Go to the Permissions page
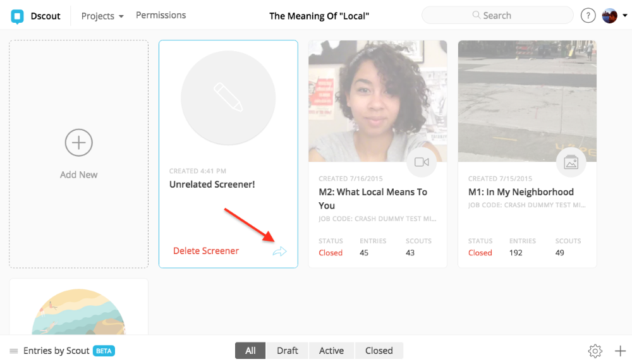 pos(161,15)
